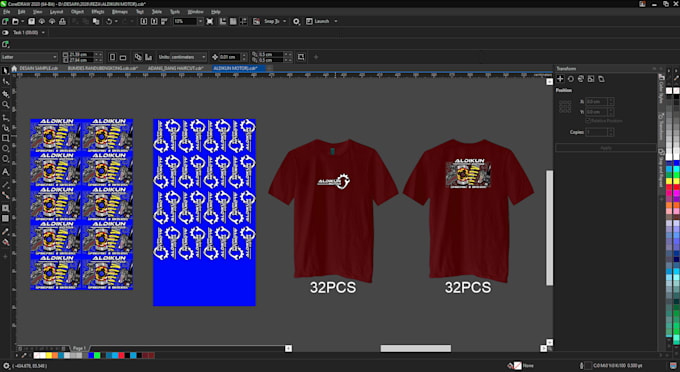Switch to ADANG_BANG HAIRCUT.cdr document tab
Screen dimensions: 680x372
pyautogui.click(x=175, y=68)
